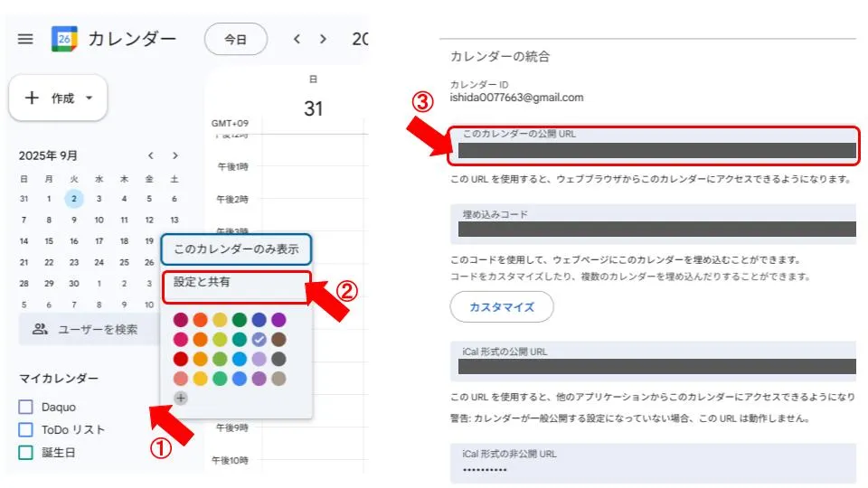The width and height of the screenshot is (868, 488).
Task: Click the 今日 button
Action: [x=235, y=39]
